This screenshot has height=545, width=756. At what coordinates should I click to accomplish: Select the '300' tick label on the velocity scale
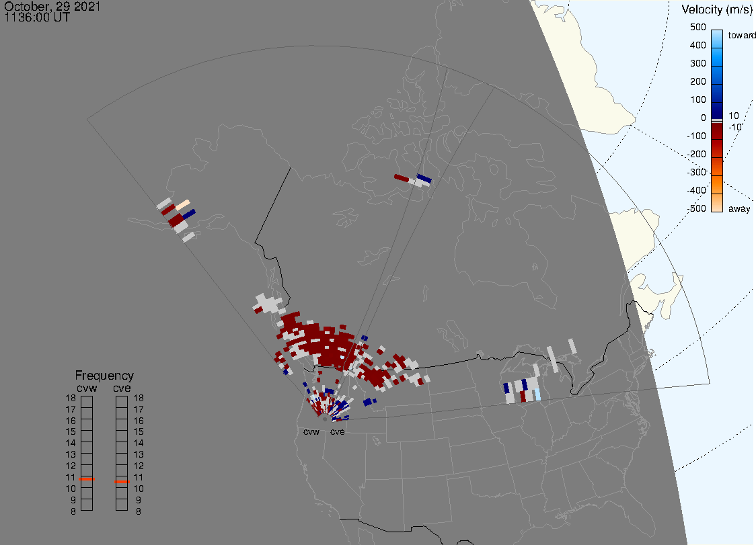697,64
